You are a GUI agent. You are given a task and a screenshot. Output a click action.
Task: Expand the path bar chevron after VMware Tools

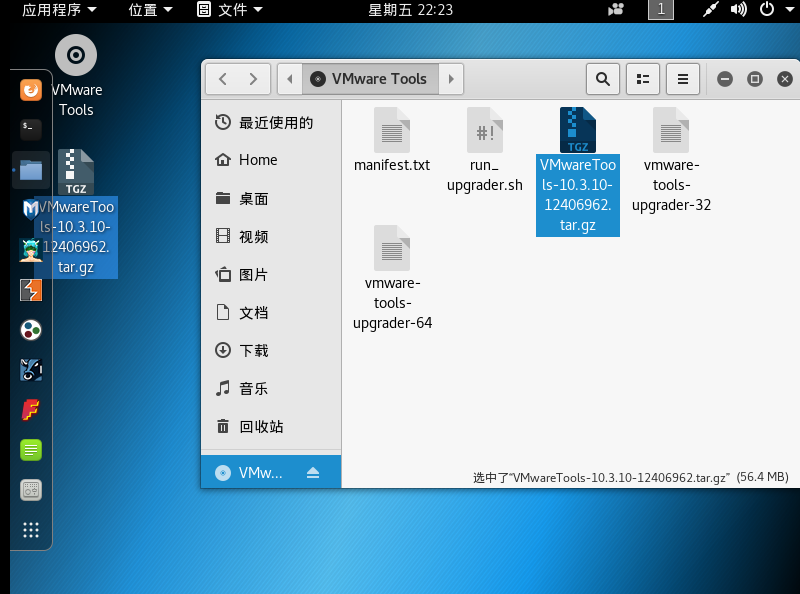(450, 77)
